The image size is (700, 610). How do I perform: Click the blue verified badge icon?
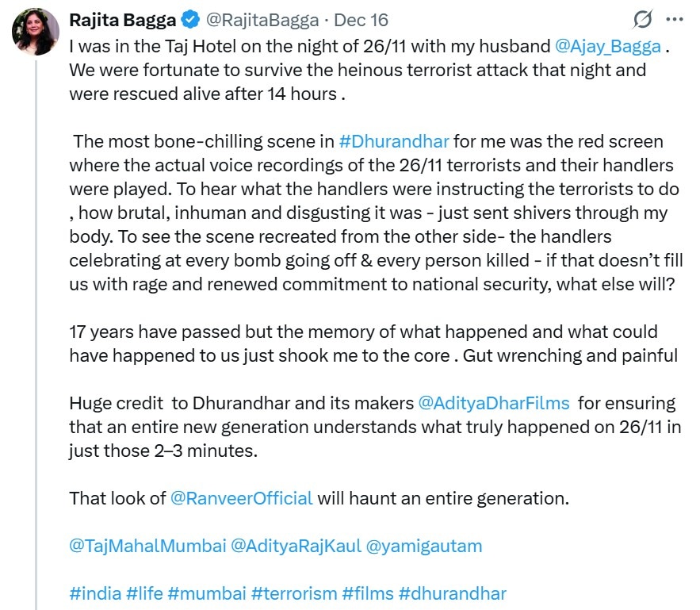189,20
